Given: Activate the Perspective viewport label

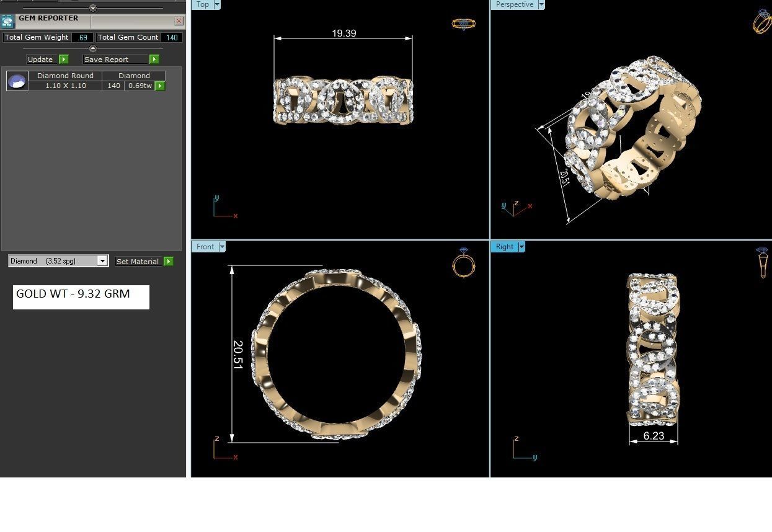Looking at the screenshot, I should [x=515, y=4].
